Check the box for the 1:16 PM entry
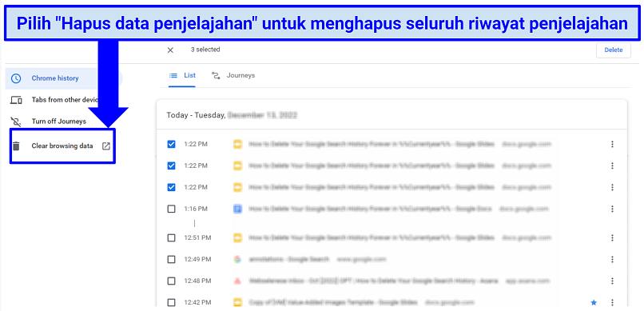Viewport: 644px width, 311px height. tap(171, 209)
